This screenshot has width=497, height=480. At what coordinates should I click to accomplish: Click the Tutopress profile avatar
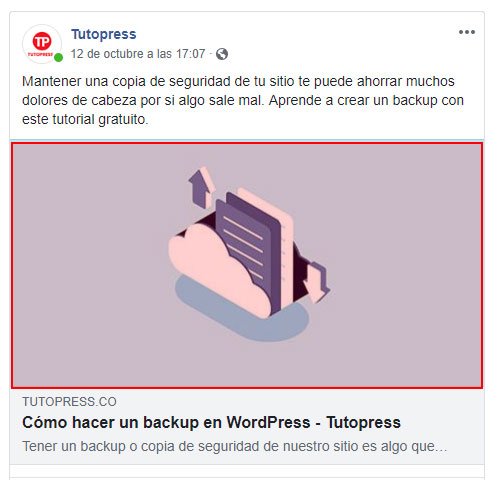(42, 44)
